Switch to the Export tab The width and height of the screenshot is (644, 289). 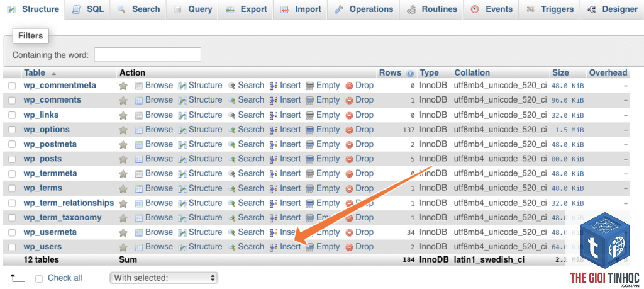click(247, 9)
